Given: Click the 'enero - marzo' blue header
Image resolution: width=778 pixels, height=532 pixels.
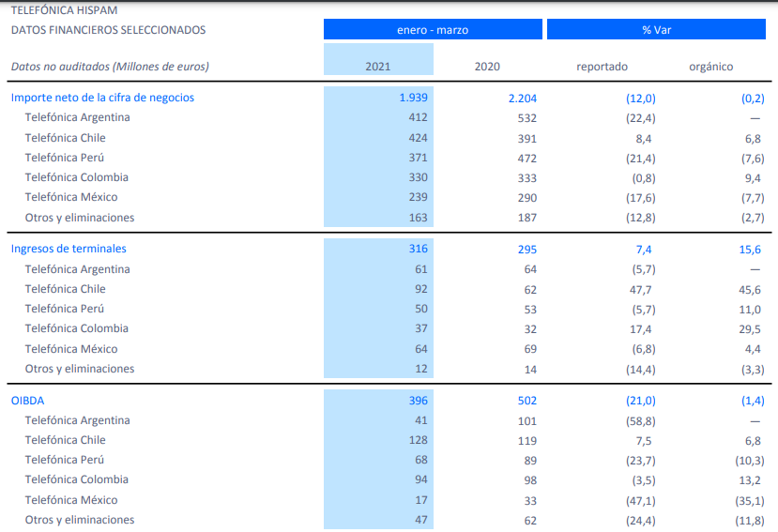Looking at the screenshot, I should [x=433, y=29].
